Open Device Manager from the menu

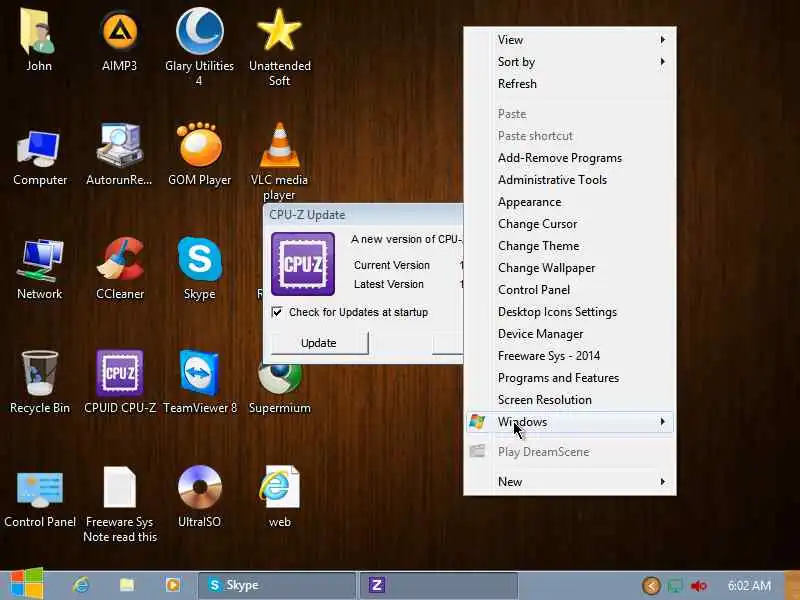click(569, 334)
